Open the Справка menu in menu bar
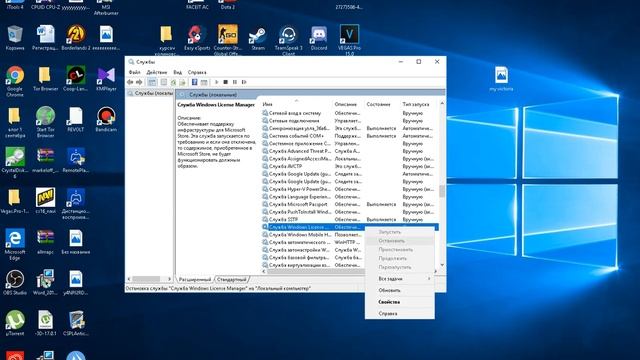Image resolution: width=640 pixels, height=360 pixels. (197, 72)
